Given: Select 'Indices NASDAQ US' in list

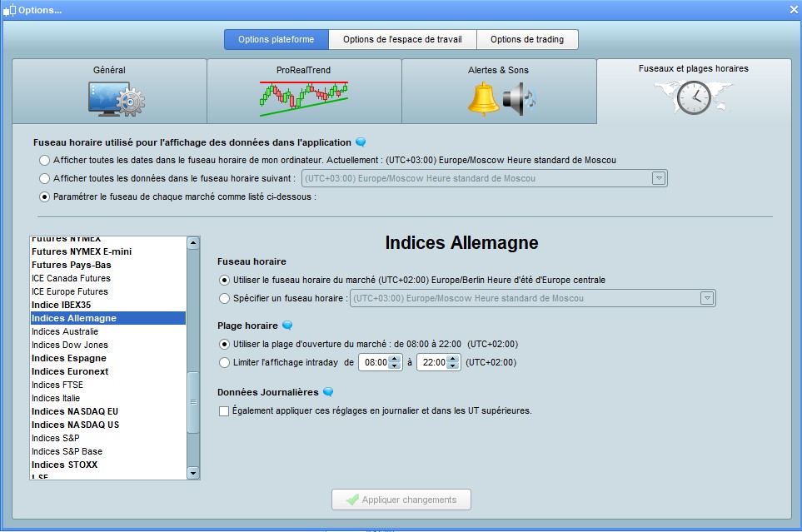Looking at the screenshot, I should pyautogui.click(x=108, y=425).
